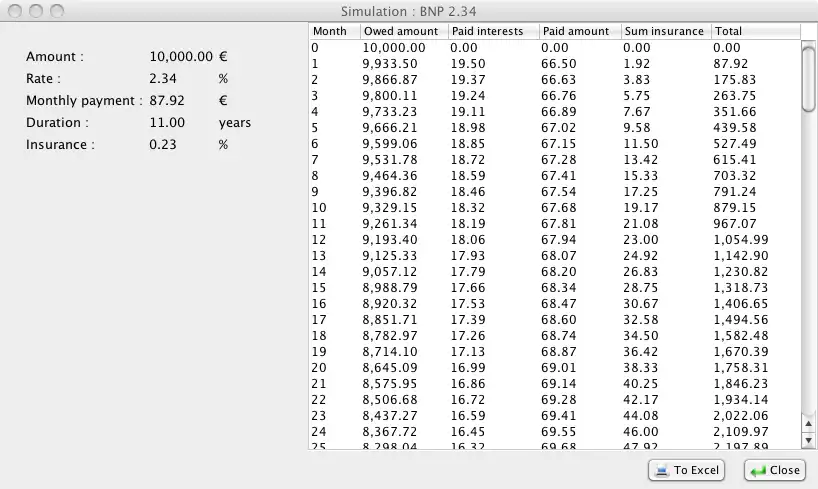Viewport: 818px width, 489px height.
Task: Select owed amount cell 9,933.50
Action: 390,64
